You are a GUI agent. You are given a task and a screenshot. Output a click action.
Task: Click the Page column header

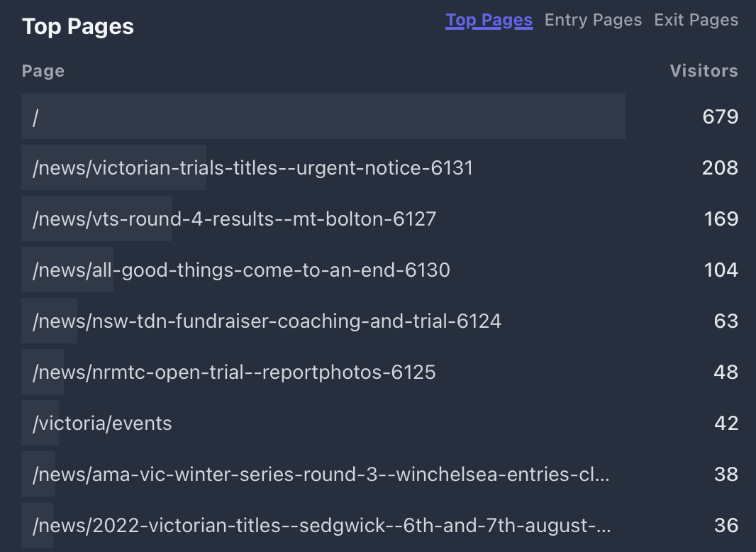(x=43, y=71)
